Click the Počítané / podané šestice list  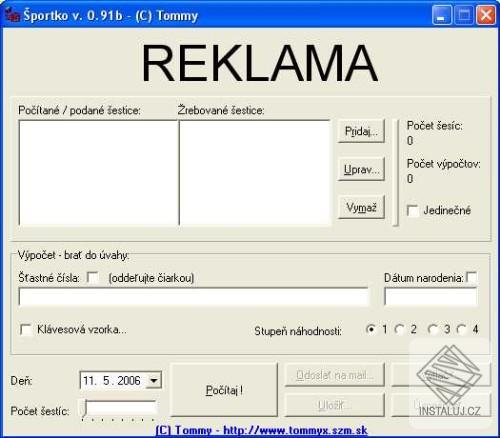pos(98,173)
